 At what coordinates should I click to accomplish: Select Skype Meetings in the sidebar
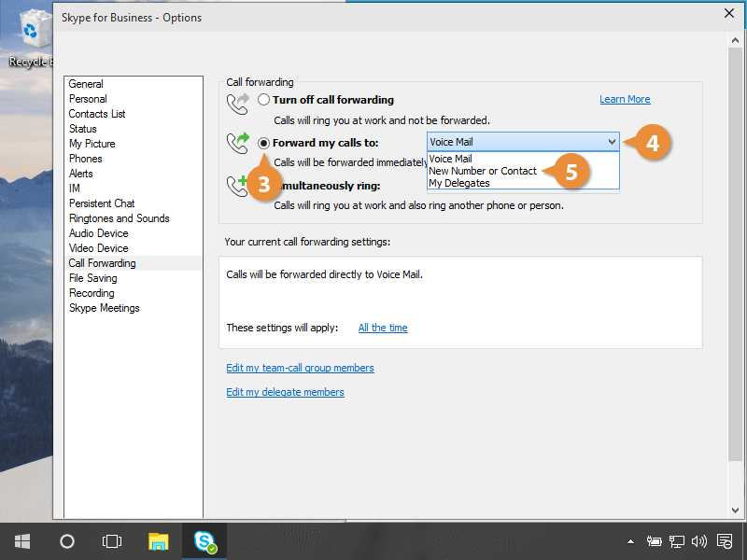104,308
